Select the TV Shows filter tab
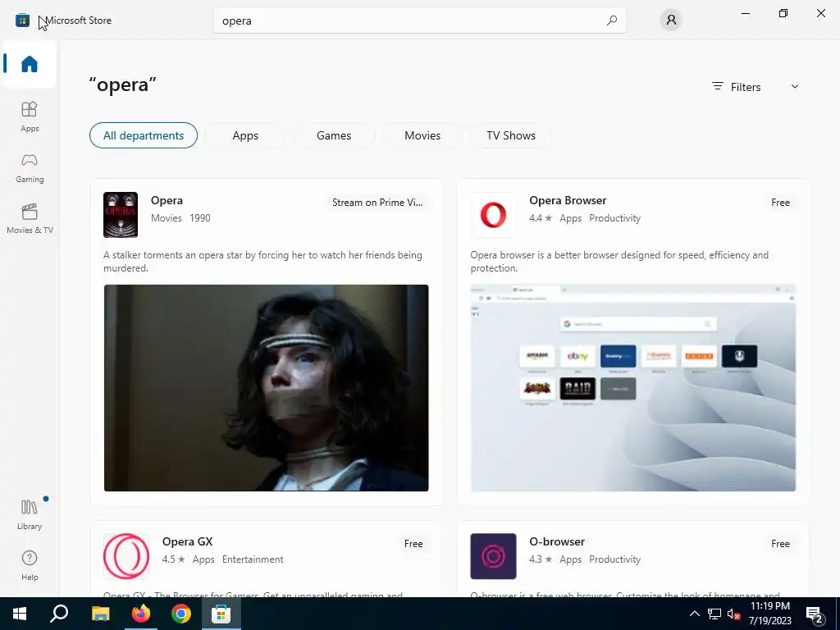Screen dimensions: 840x630 511,135
